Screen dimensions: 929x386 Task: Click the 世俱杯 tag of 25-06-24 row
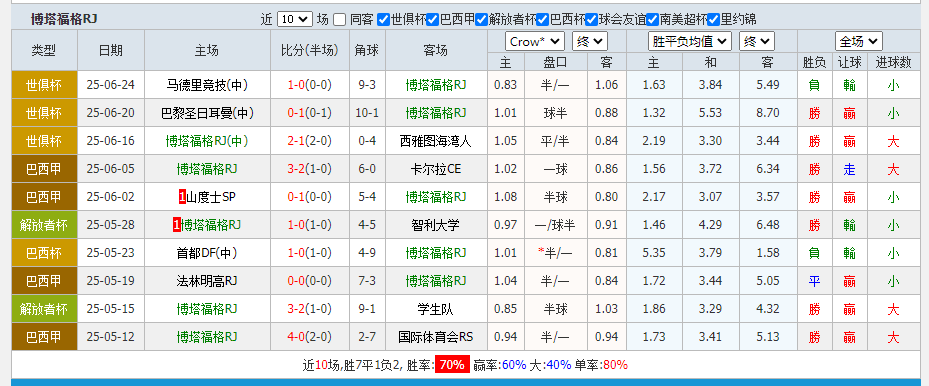44,85
